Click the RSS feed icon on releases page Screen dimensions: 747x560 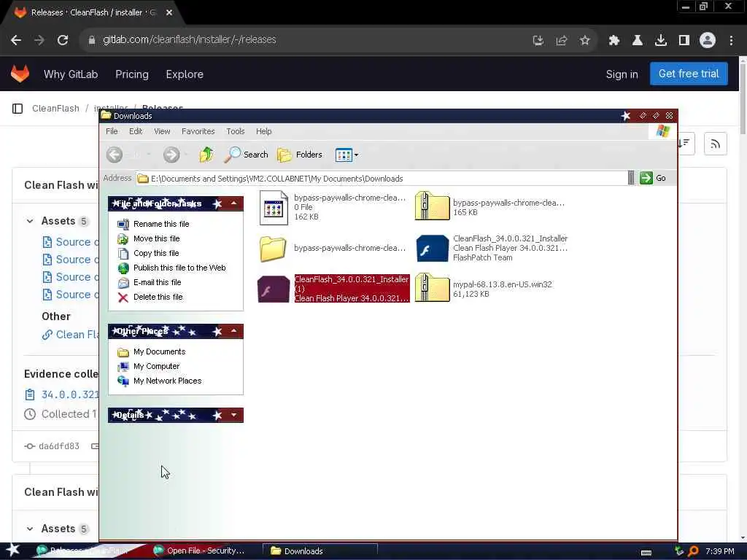[x=715, y=144]
